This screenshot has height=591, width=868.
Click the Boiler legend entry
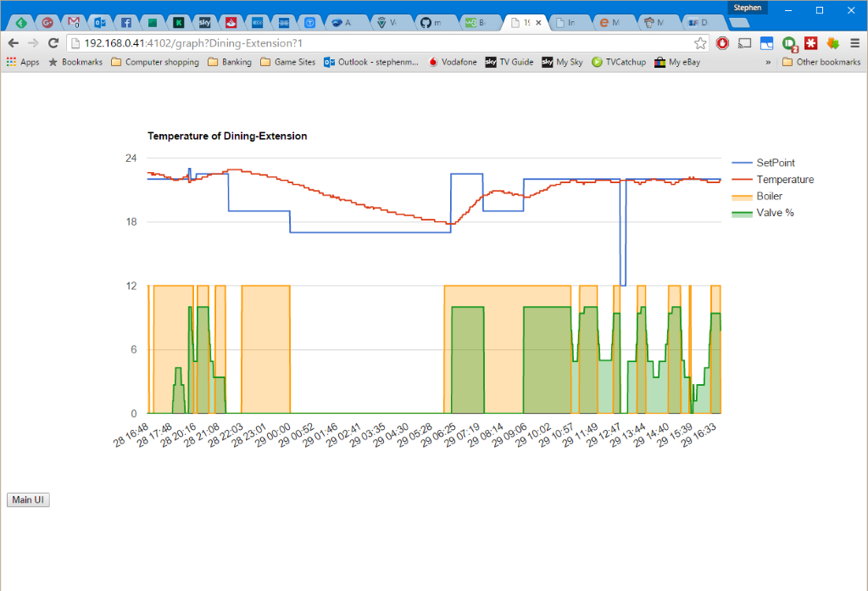tap(757, 196)
